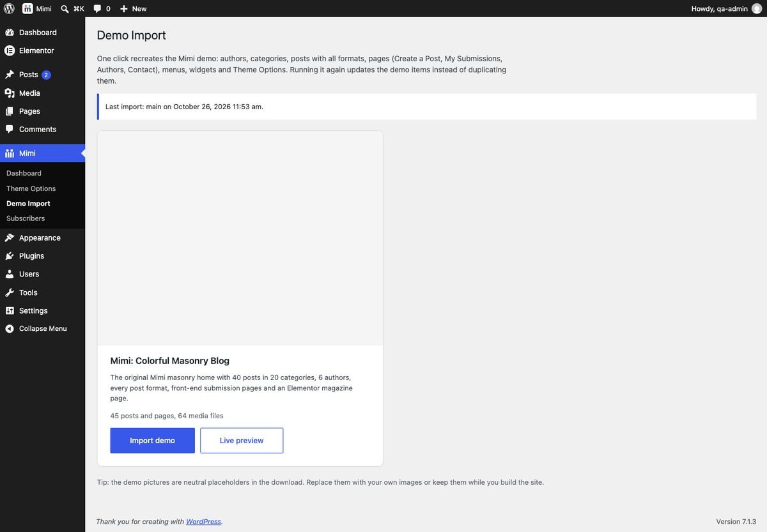Click the Posts count badge showing 2
Screen dimensions: 767x532
click(x=46, y=75)
